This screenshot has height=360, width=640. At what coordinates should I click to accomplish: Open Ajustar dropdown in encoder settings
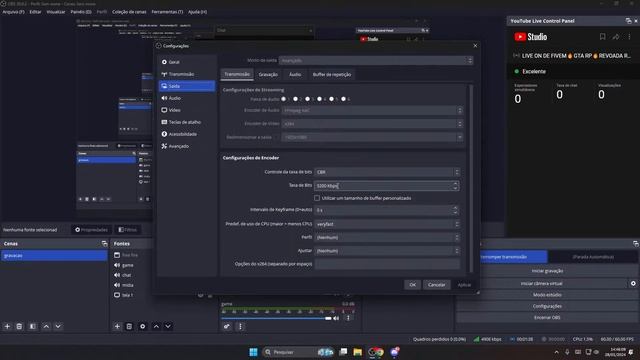[x=387, y=251]
